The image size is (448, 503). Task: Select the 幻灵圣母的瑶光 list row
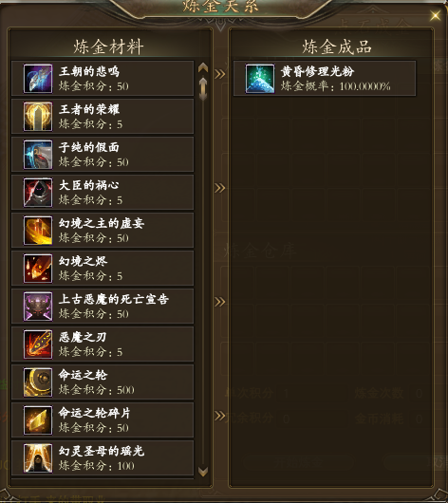pyautogui.click(x=103, y=458)
